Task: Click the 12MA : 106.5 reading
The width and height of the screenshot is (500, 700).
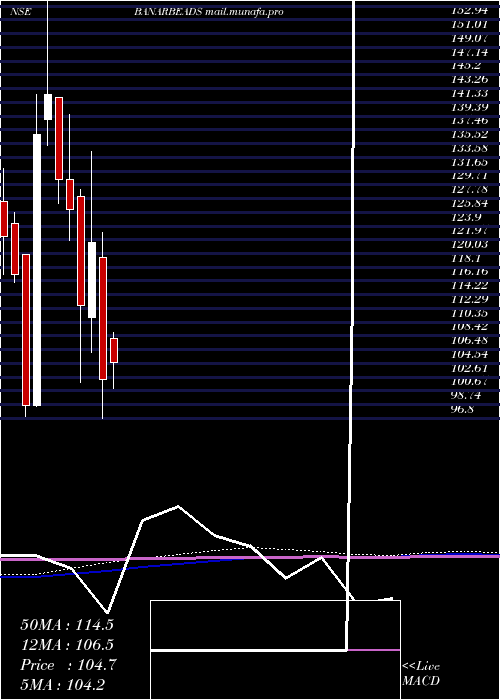Action: [67, 645]
